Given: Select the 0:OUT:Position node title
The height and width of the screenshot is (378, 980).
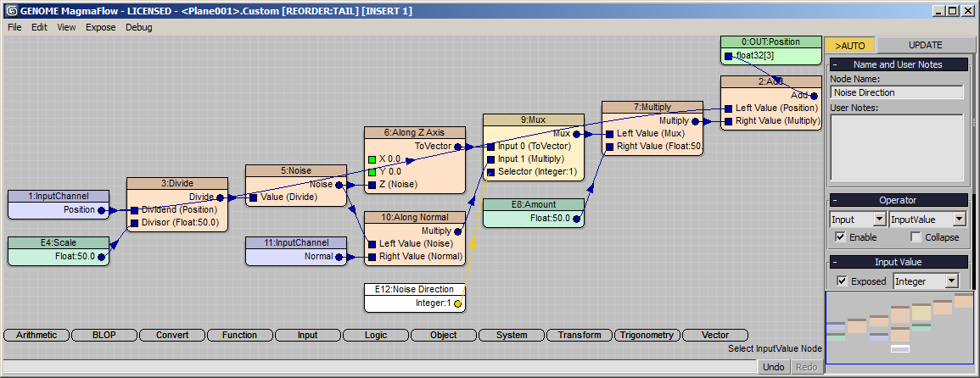Looking at the screenshot, I should tap(770, 42).
